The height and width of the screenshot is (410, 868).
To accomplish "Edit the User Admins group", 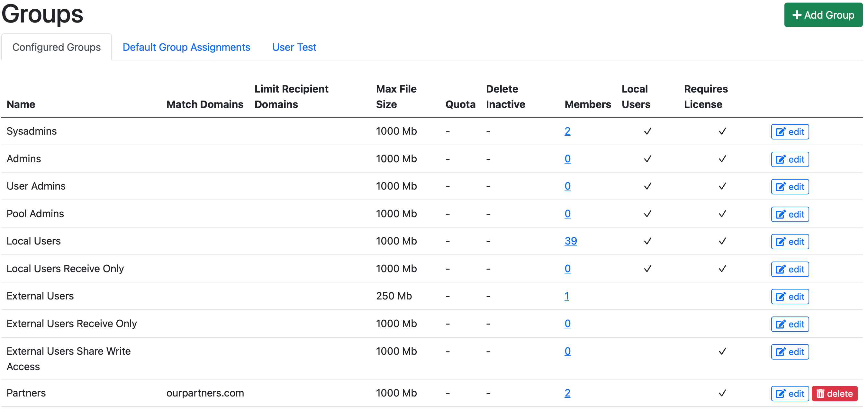I will coord(790,186).
